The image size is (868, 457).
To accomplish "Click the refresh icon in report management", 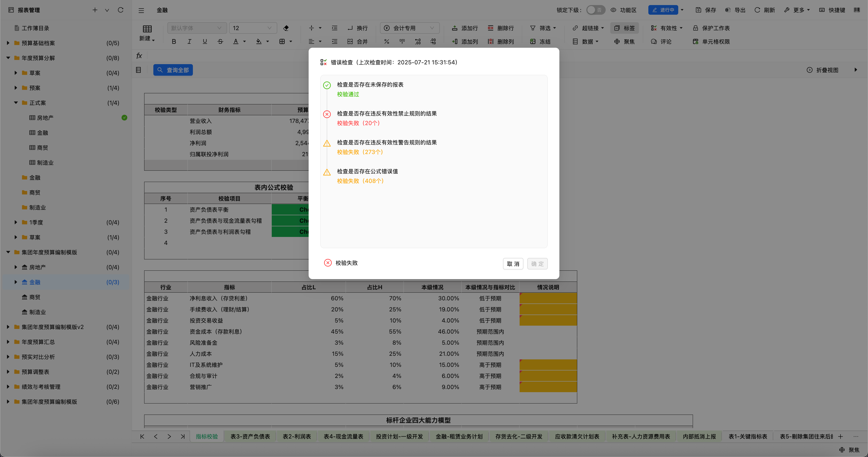I will [x=120, y=10].
